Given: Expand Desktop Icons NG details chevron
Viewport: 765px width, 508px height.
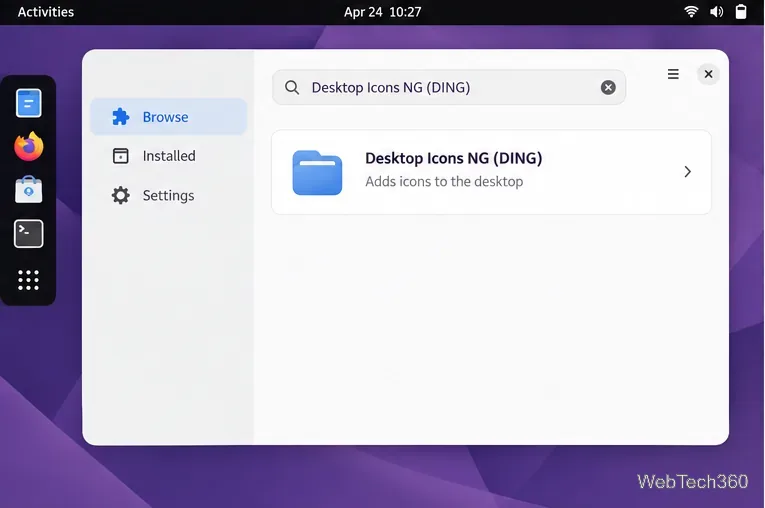Looking at the screenshot, I should click(x=687, y=172).
